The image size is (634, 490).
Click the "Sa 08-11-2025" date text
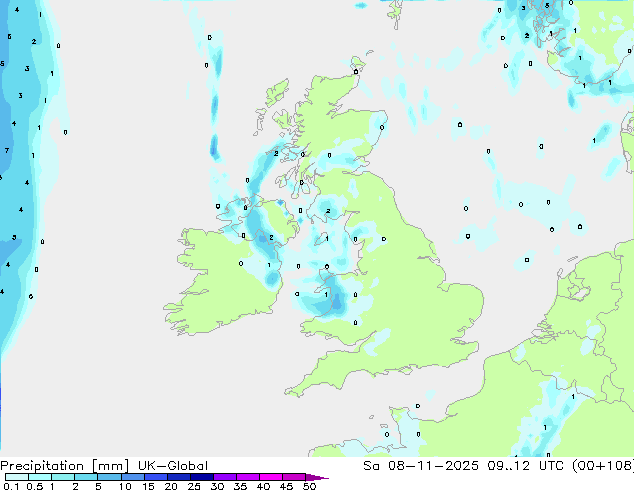421,466
